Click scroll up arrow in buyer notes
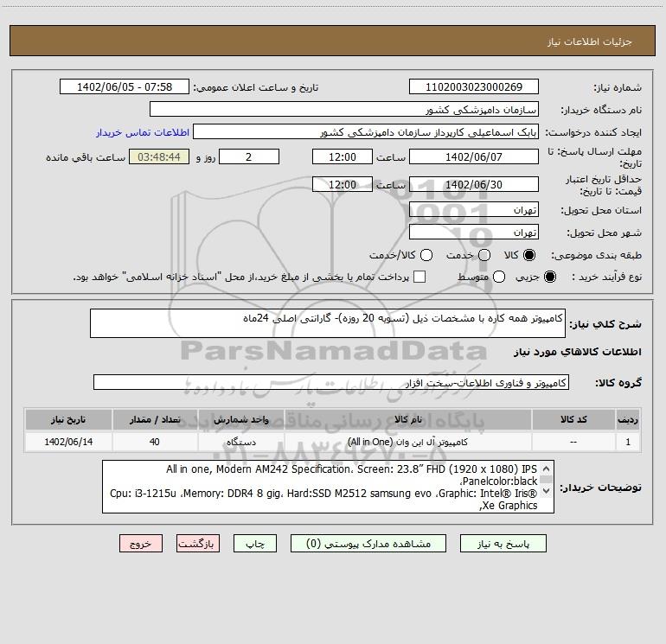The width and height of the screenshot is (666, 644). 547,469
